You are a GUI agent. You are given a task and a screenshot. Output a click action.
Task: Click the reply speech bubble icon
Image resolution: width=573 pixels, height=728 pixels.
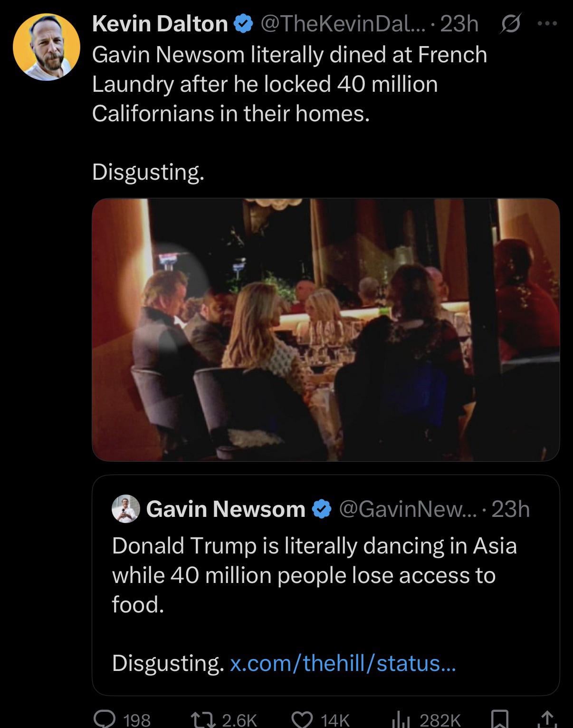tap(104, 719)
